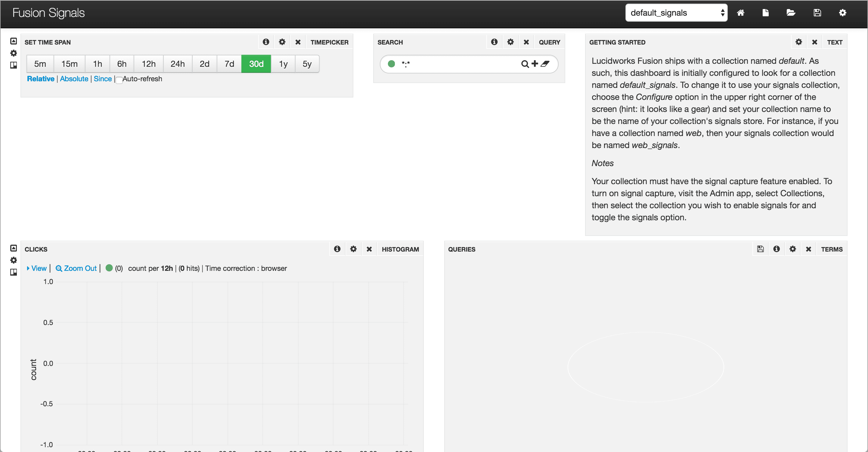Select the 15m time span

pos(70,64)
